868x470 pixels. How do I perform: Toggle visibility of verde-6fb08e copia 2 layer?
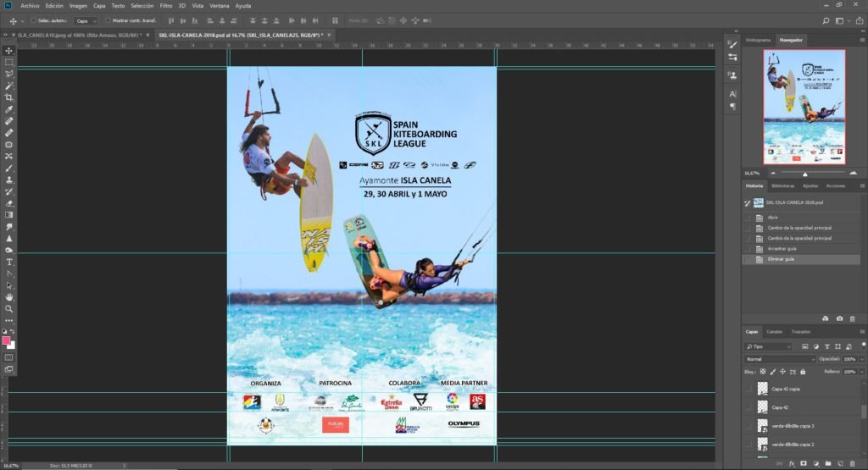(748, 444)
